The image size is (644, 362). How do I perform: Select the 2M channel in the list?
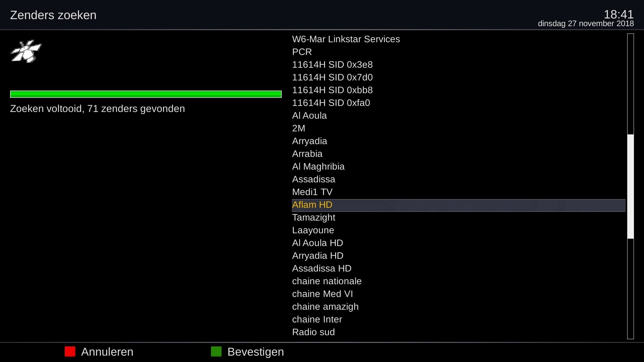pos(299,128)
